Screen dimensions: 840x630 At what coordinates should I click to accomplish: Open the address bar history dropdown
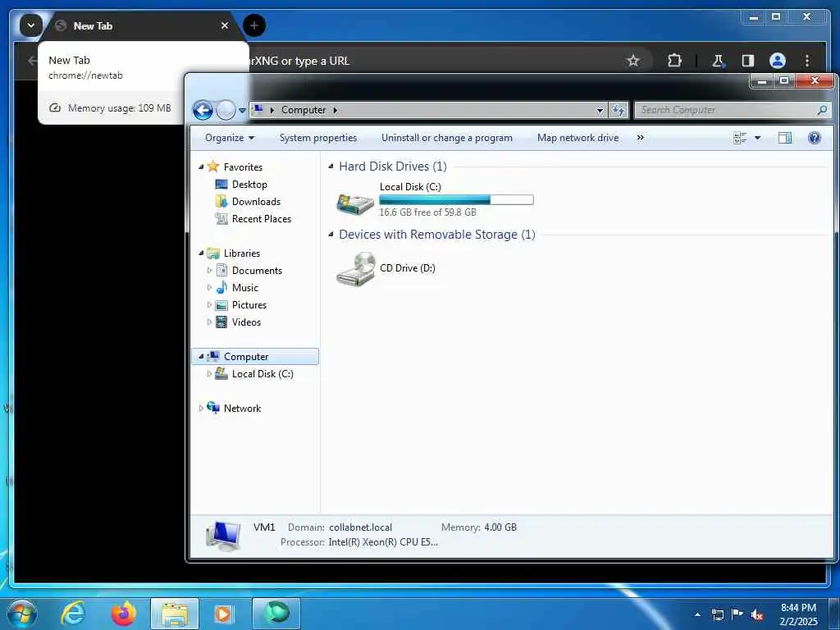pyautogui.click(x=600, y=111)
